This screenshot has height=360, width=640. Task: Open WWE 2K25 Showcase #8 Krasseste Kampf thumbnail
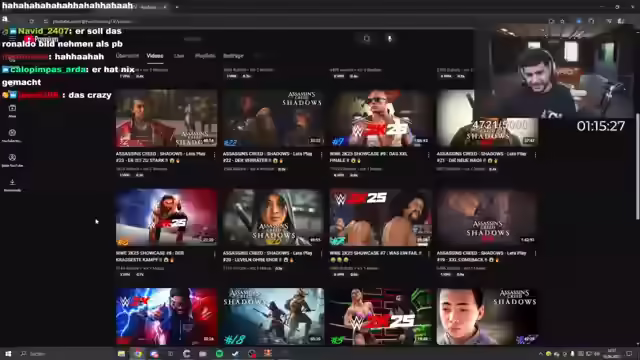coord(167,217)
